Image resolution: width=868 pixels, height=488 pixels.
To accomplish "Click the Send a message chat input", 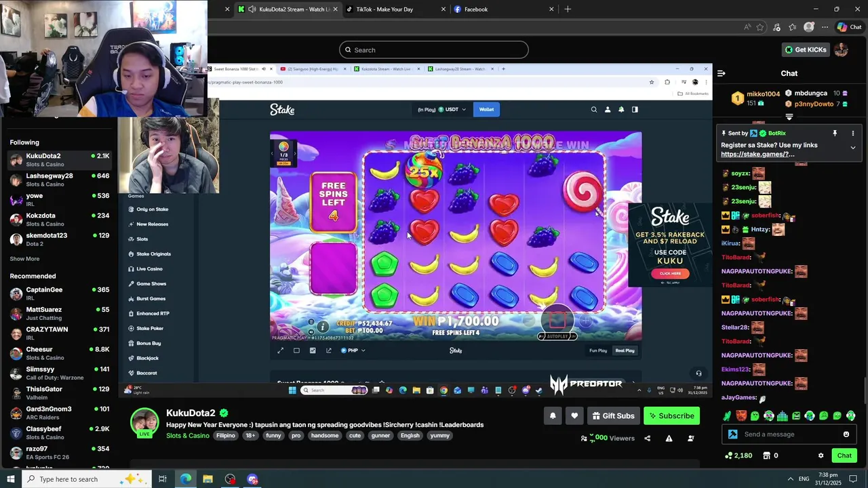I will 789,434.
